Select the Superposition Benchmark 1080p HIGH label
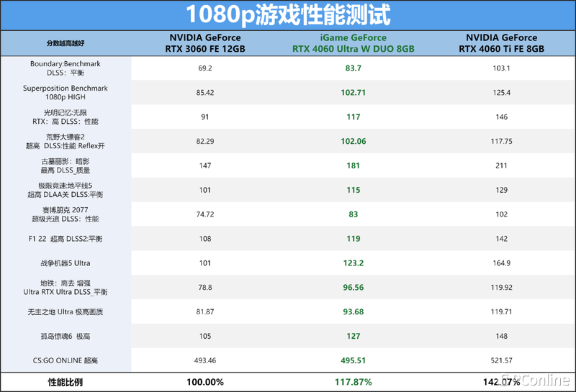 66,93
